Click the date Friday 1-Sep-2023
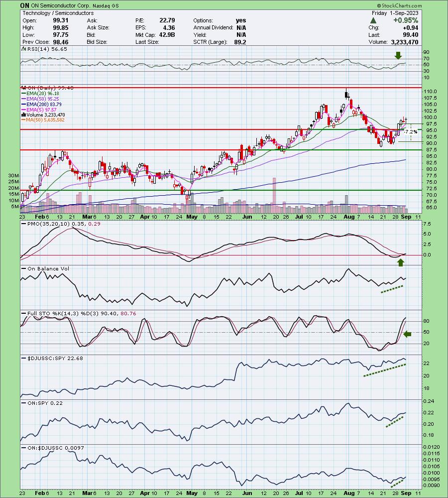The width and height of the screenshot is (448, 498). pyautogui.click(x=395, y=13)
